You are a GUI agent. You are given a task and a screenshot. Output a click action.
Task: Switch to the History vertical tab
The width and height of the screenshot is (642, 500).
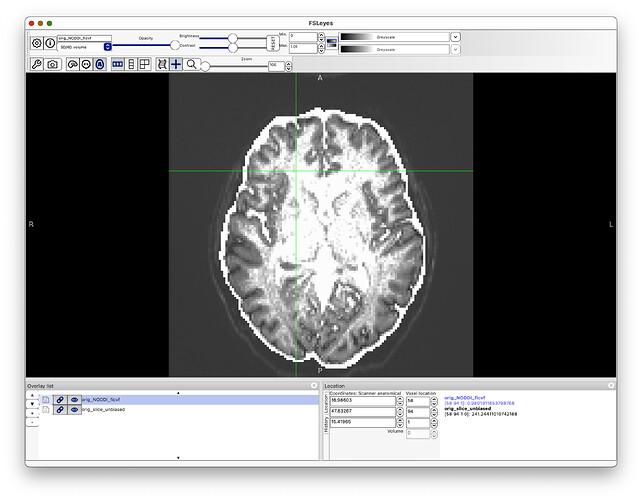pyautogui.click(x=326, y=425)
